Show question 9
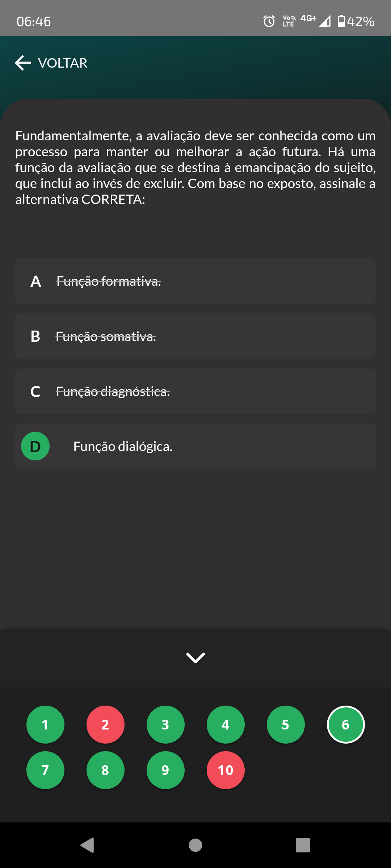This screenshot has height=868, width=391. (165, 770)
